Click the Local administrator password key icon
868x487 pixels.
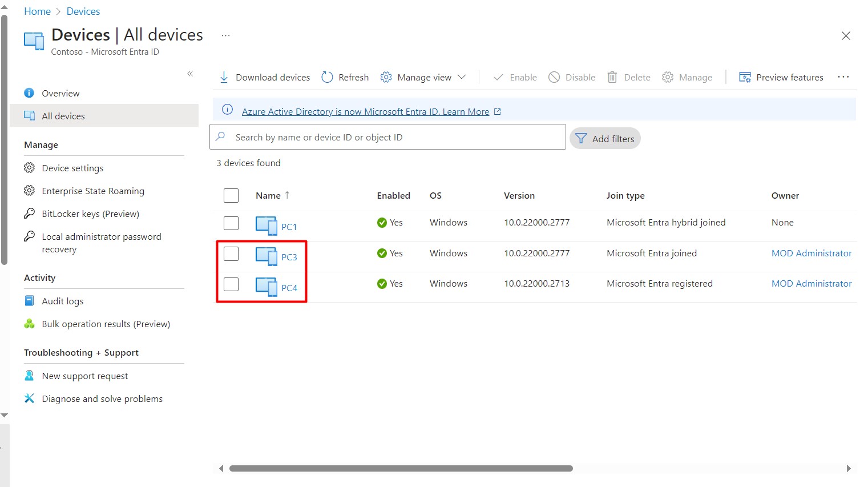(x=29, y=236)
